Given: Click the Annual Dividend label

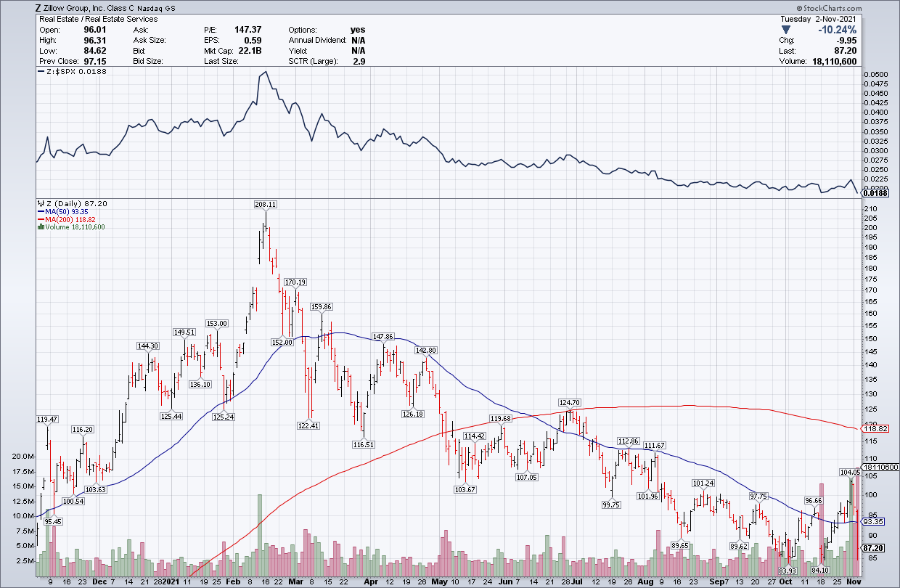Looking at the screenshot, I should (318, 41).
